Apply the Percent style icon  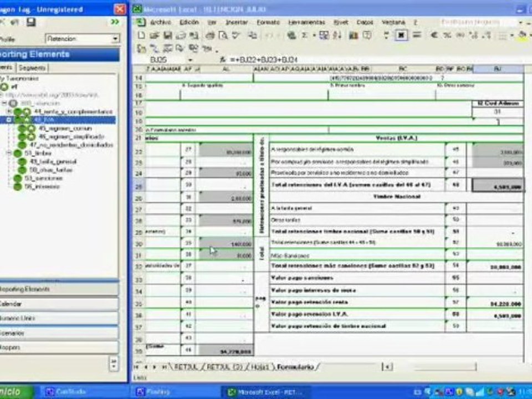(x=448, y=35)
